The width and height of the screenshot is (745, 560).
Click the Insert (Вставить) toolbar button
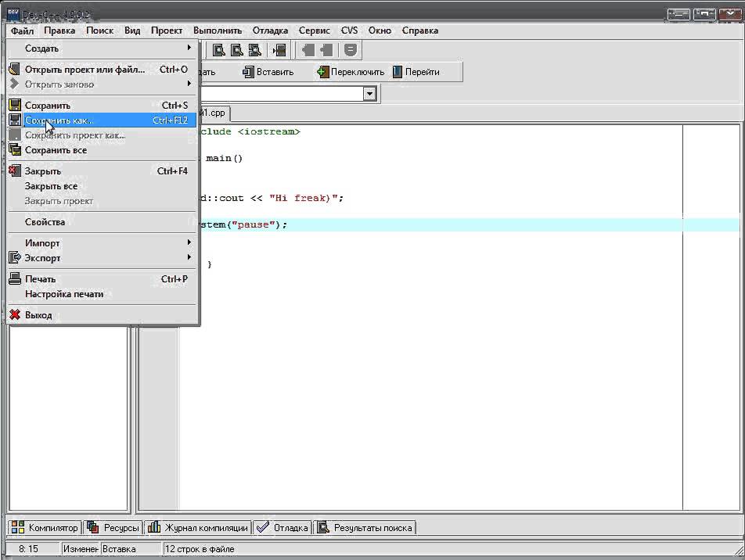pyautogui.click(x=268, y=72)
